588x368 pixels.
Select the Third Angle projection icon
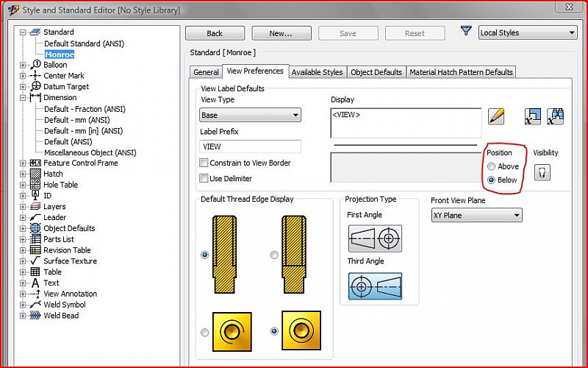(x=374, y=286)
